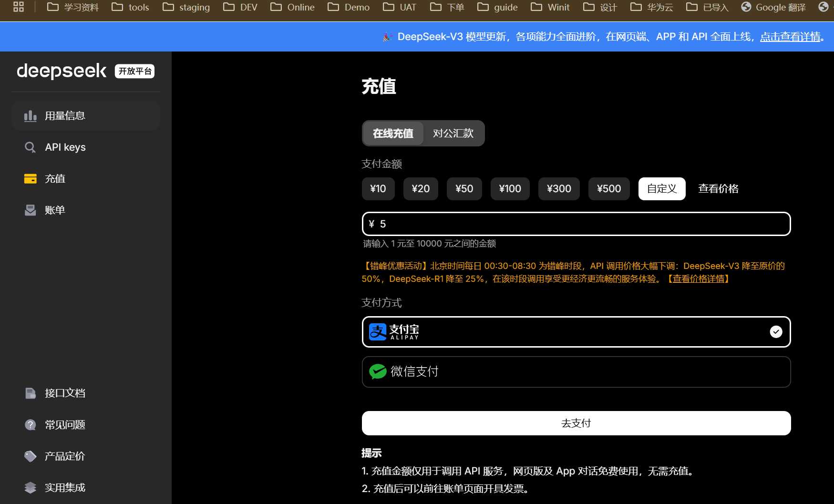Screen dimensions: 834x504
Task: Choose the ¥50 amount
Action: [464, 189]
